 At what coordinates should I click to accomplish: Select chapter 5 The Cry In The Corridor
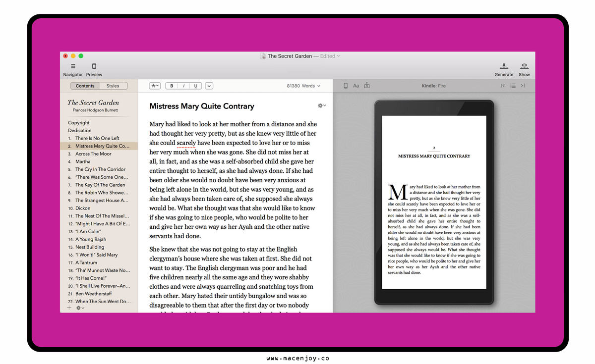(99, 169)
